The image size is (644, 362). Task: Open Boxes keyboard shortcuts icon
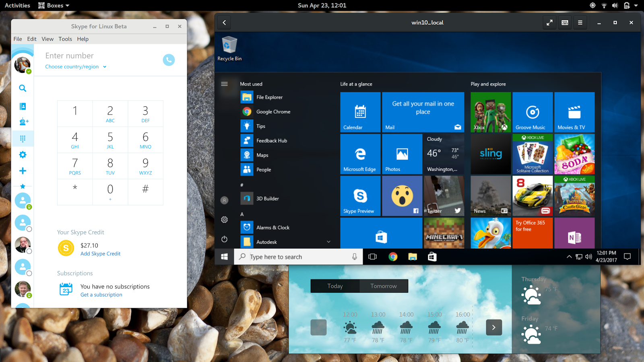(x=565, y=23)
